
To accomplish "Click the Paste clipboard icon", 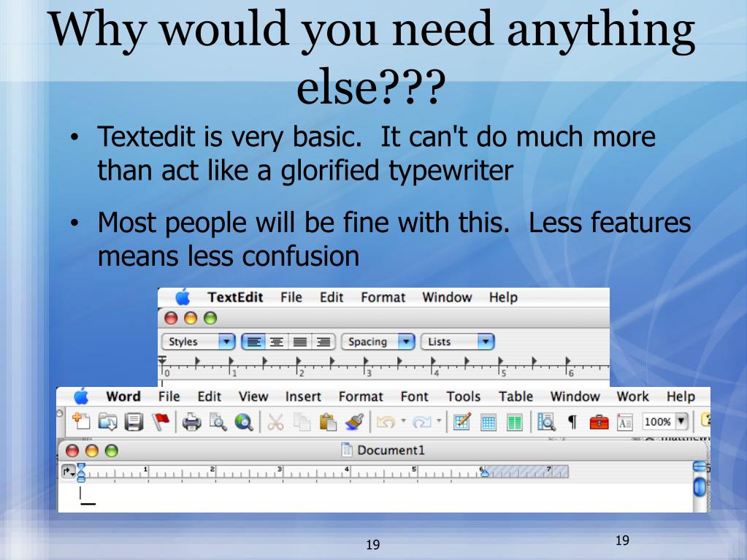I will click(328, 422).
